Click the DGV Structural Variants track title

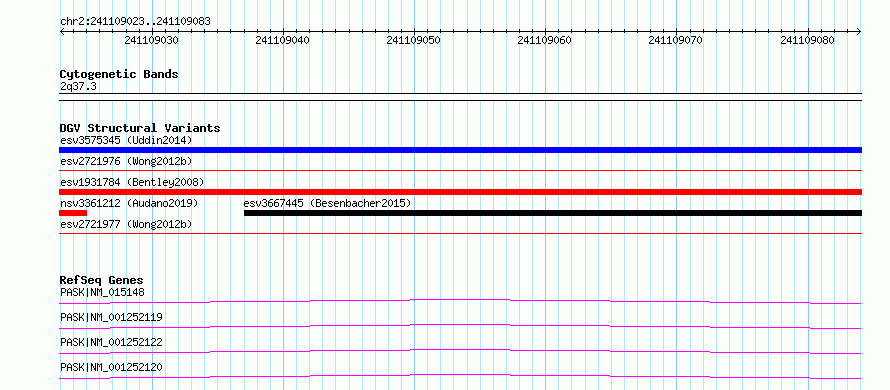[140, 128]
